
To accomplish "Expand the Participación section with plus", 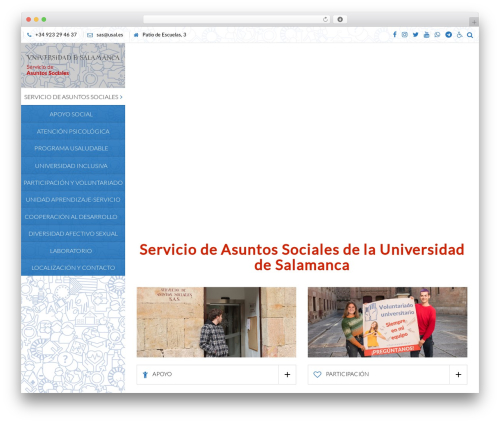I will (458, 375).
